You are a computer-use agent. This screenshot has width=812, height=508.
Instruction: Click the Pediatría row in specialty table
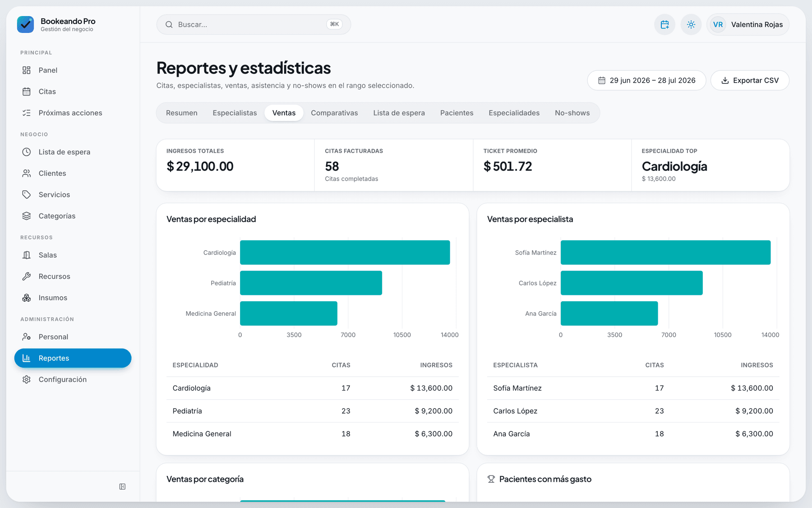(312, 411)
